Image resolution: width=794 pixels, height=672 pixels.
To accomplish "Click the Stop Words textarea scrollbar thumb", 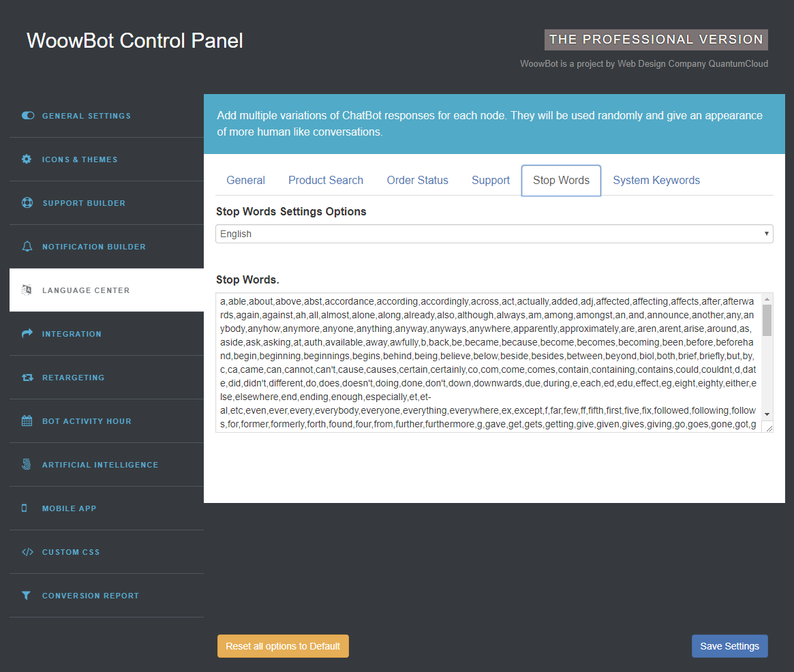I will [767, 320].
